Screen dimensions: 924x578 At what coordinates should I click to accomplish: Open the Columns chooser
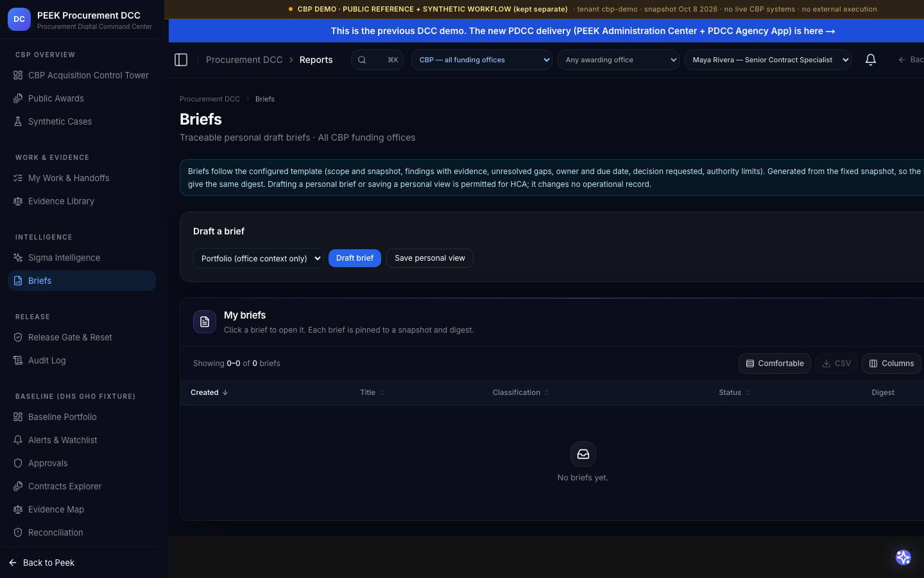click(891, 363)
